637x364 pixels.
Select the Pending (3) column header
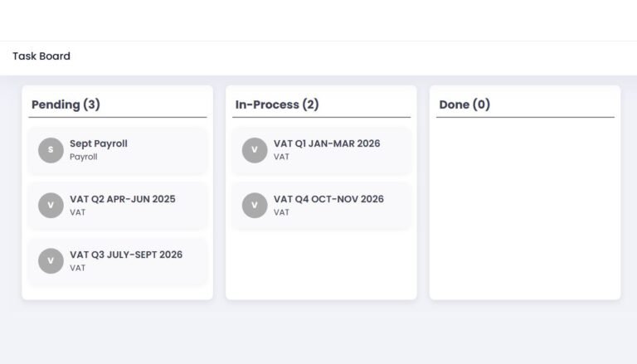[x=66, y=104]
